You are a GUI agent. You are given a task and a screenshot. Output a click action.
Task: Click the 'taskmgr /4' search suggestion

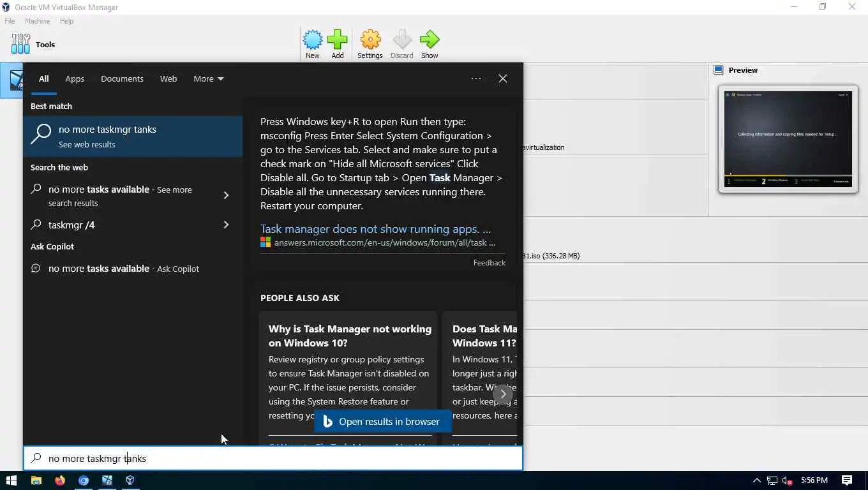pos(71,225)
